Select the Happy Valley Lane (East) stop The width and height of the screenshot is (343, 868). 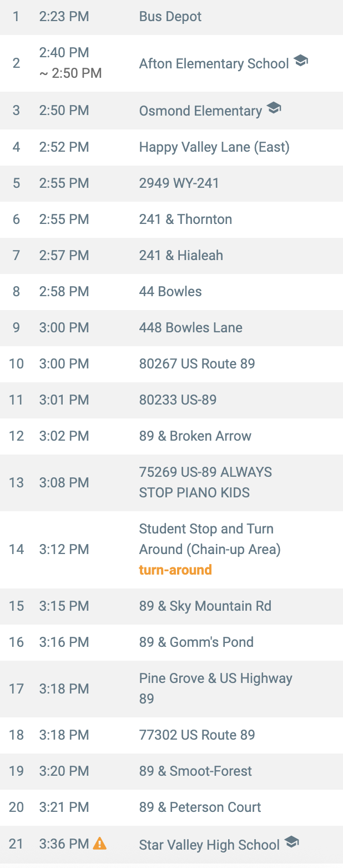click(214, 147)
